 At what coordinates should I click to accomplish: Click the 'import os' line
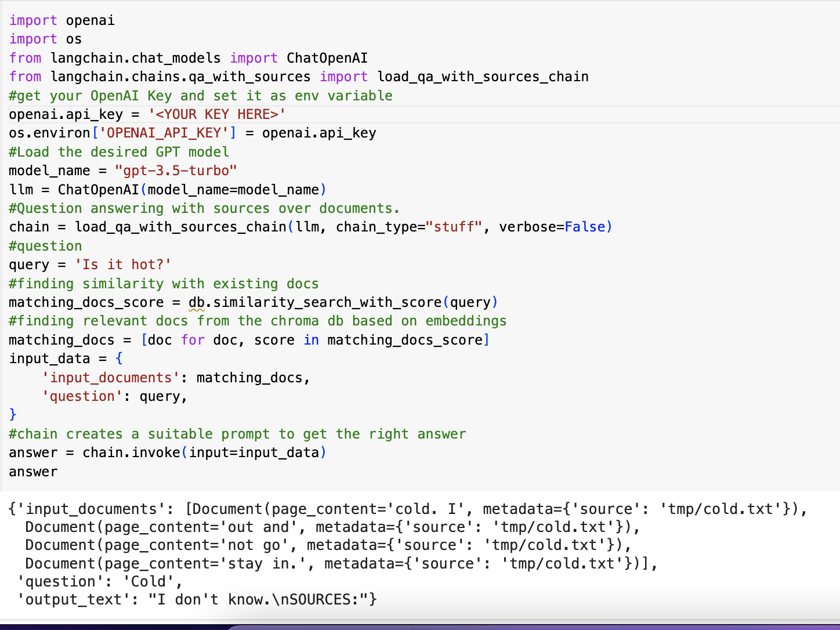pos(45,39)
